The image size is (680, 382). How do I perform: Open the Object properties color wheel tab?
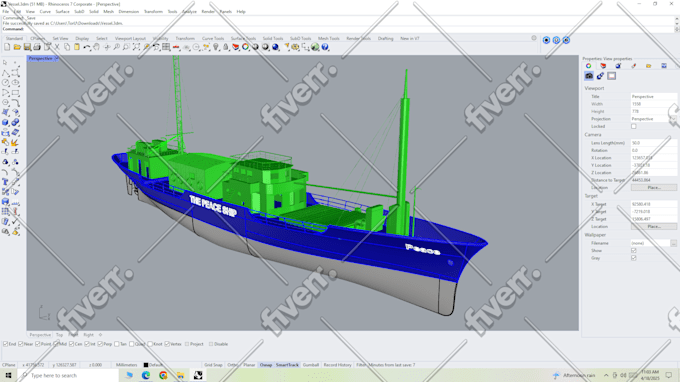(588, 66)
